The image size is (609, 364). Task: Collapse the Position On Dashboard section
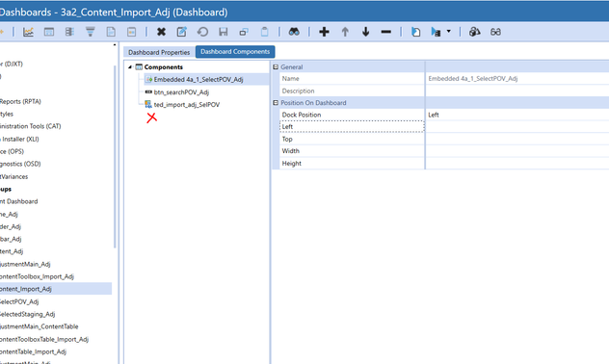[276, 103]
